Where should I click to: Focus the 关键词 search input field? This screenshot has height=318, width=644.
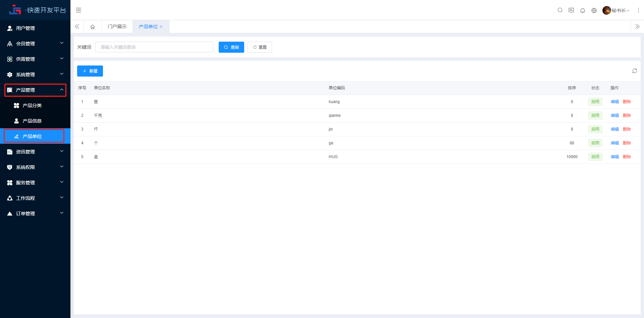click(154, 47)
